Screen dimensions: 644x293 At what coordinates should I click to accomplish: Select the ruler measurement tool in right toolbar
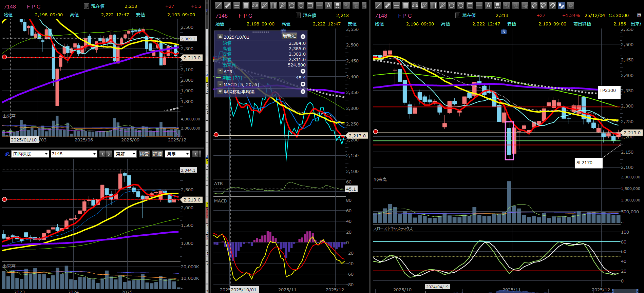point(387,5)
